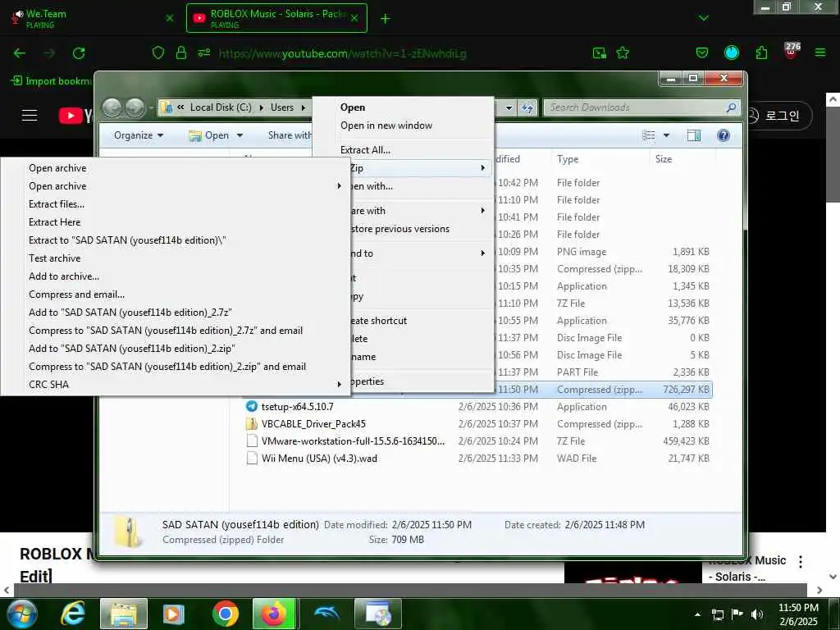Viewport: 840px width, 630px height.
Task: Open Firefox extensions puzzle icon
Action: tap(761, 53)
